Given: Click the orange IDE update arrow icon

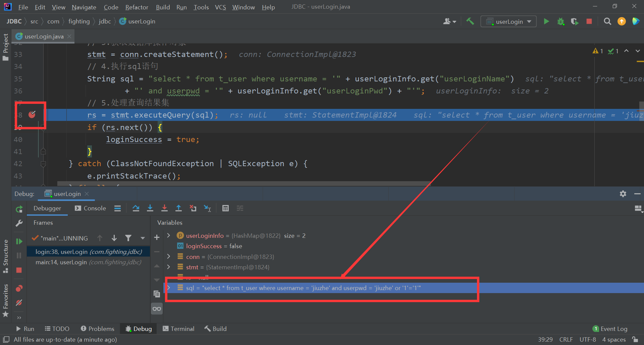Looking at the screenshot, I should click(622, 21).
